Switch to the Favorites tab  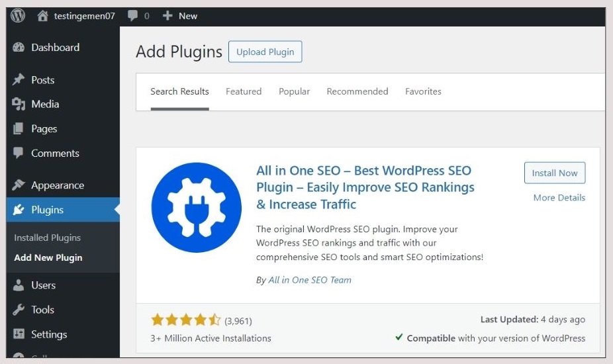[423, 91]
